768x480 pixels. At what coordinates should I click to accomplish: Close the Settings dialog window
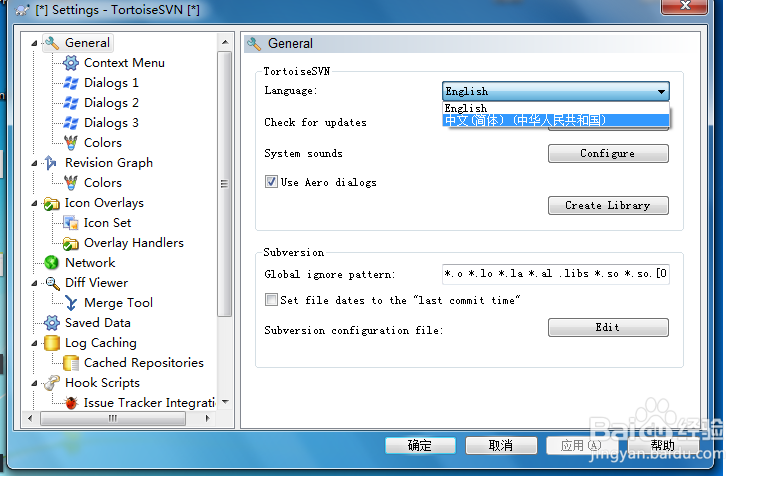click(685, 6)
